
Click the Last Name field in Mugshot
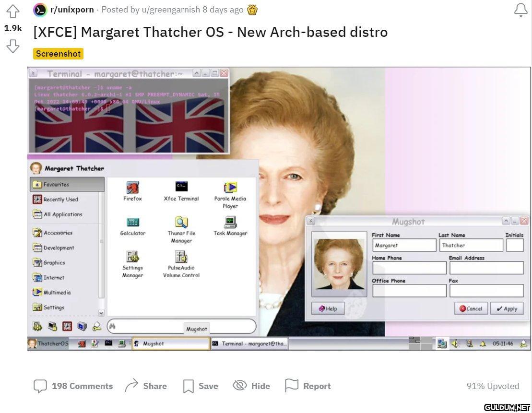point(471,245)
